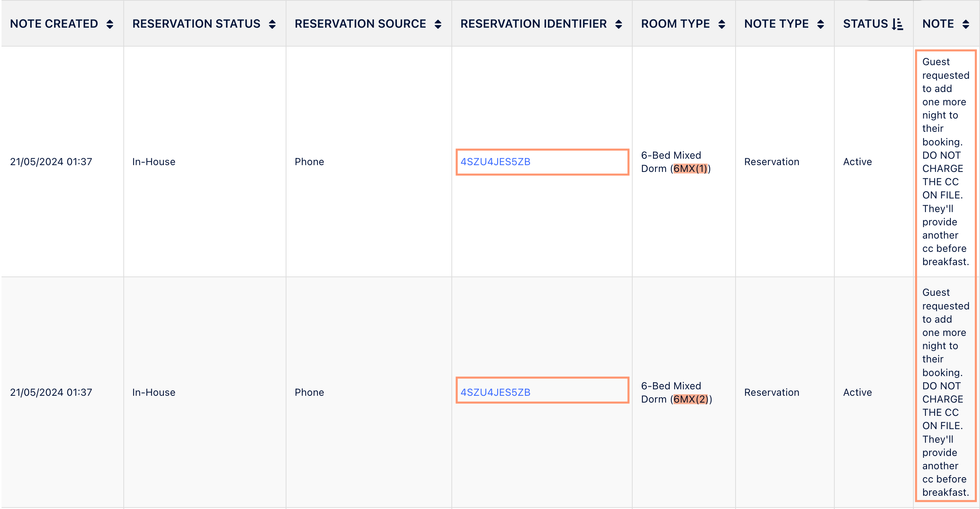Open reservation 4SZU4JES5ZB in the 6MX(2) row
Viewport: 980px width, 509px height.
495,392
